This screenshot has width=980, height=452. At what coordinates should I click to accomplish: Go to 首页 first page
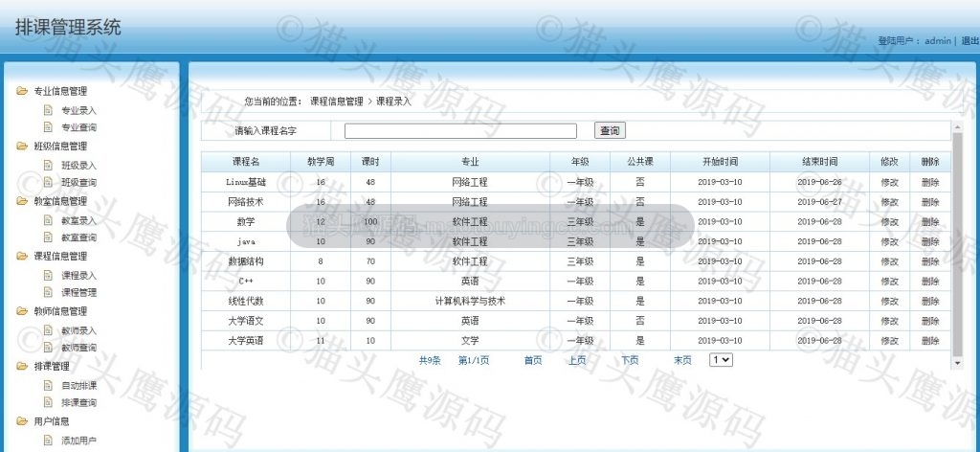(x=533, y=361)
